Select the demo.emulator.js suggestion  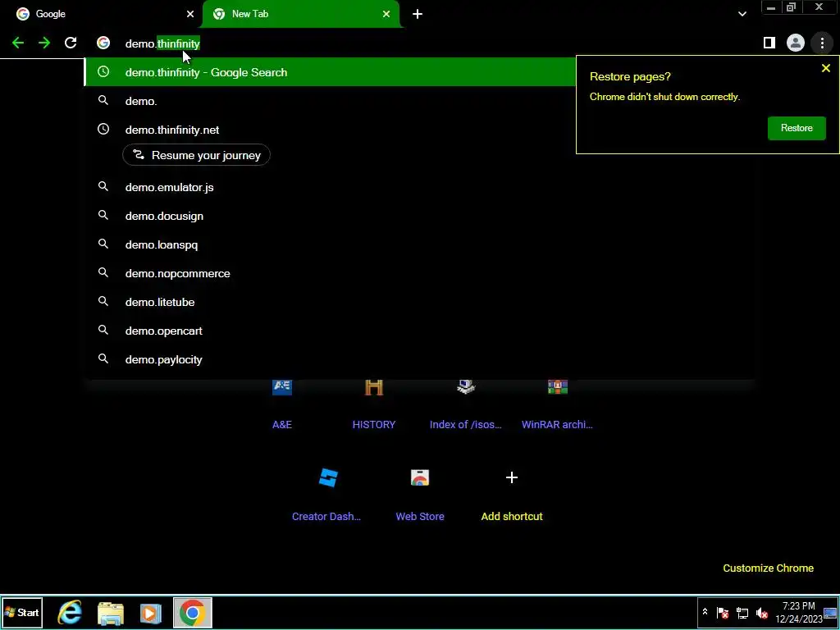coord(419,187)
